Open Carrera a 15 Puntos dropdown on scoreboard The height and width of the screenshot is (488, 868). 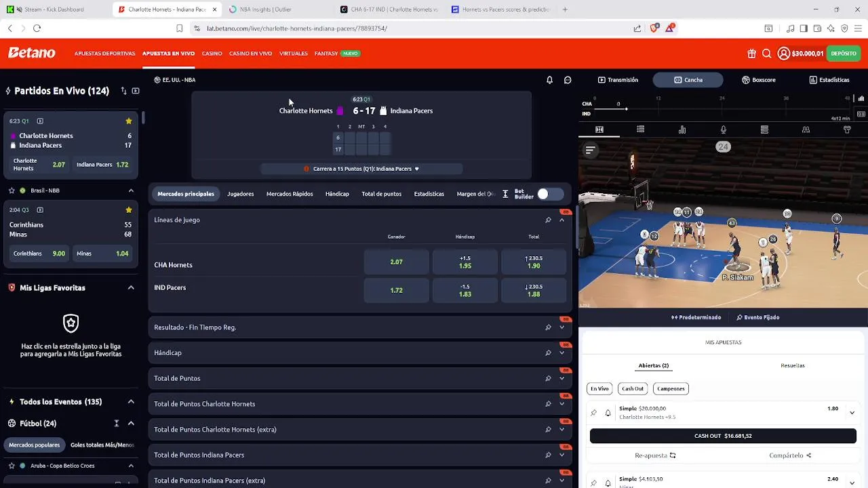361,169
